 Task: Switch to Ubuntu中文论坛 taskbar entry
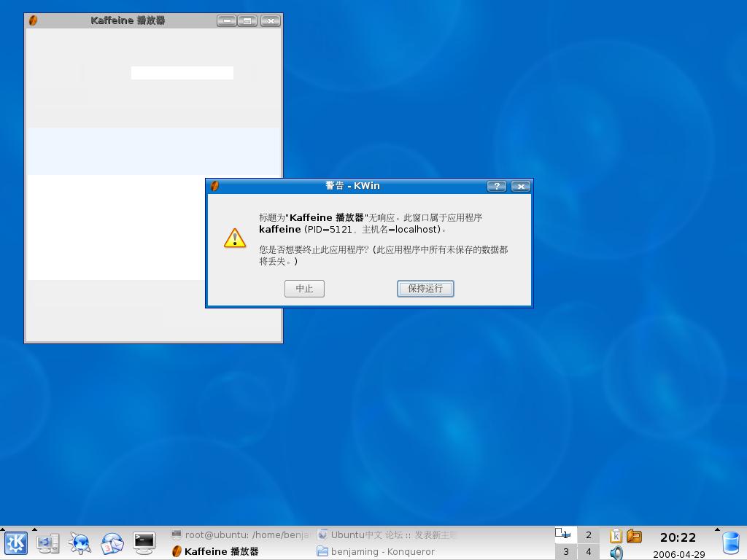point(387,534)
